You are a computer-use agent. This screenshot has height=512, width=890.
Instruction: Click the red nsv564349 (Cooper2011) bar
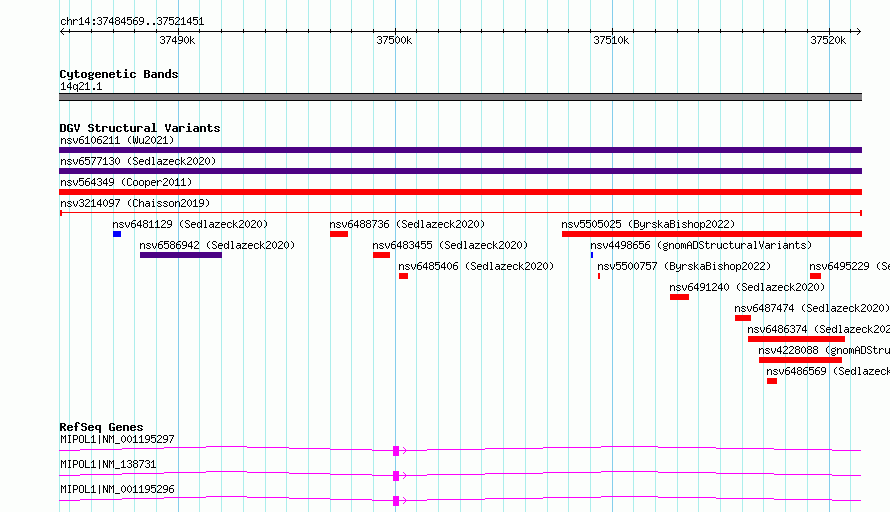click(460, 192)
